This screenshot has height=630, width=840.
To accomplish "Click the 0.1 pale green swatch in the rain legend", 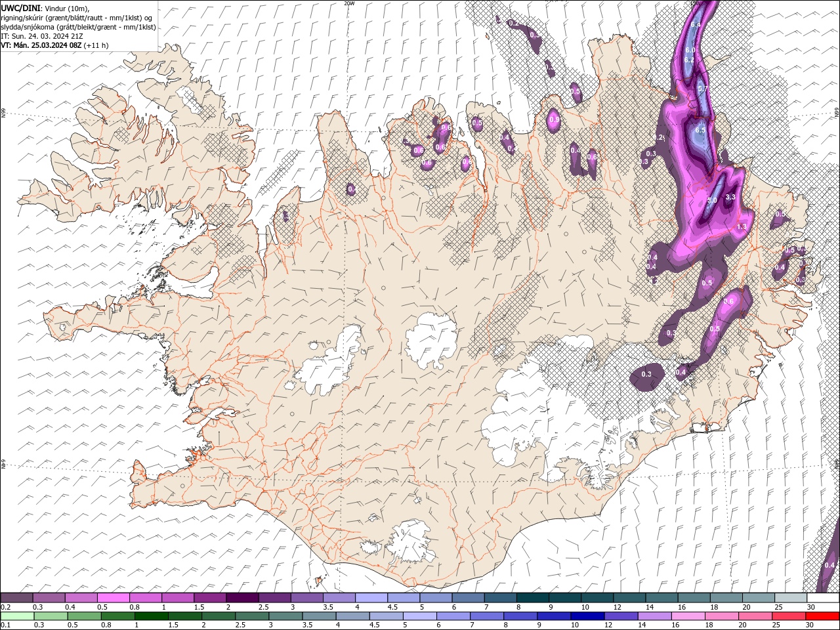I will (17, 616).
